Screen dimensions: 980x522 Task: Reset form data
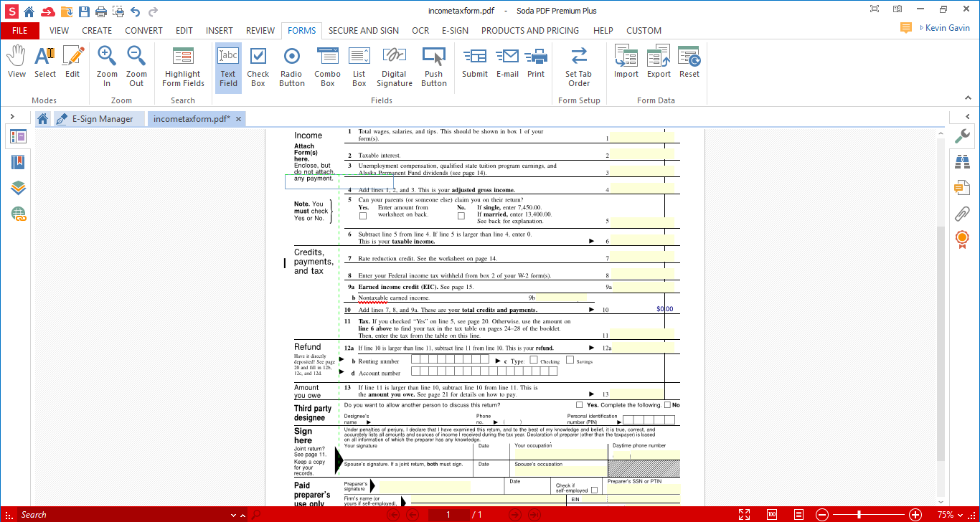[x=689, y=63]
